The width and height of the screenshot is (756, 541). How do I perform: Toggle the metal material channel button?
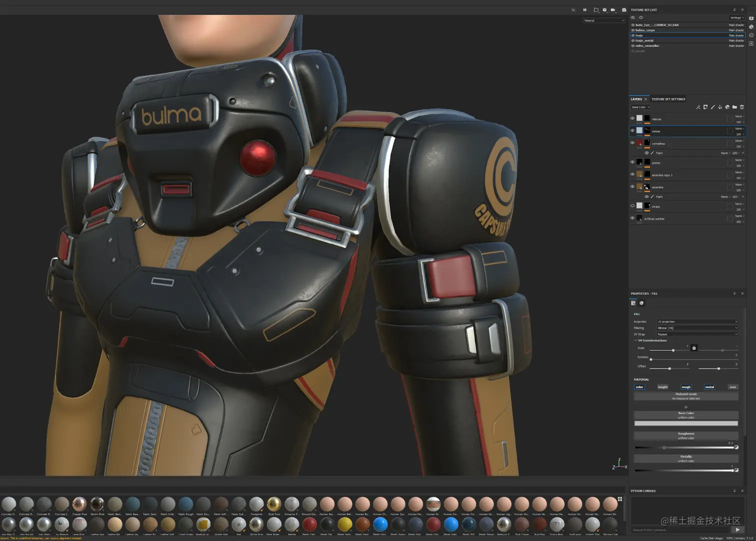[x=709, y=387]
